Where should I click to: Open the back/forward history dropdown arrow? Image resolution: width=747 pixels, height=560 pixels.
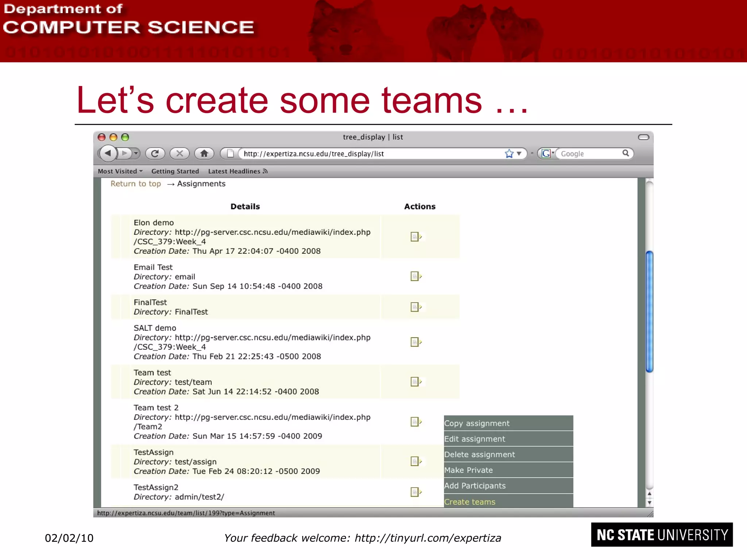pos(136,153)
